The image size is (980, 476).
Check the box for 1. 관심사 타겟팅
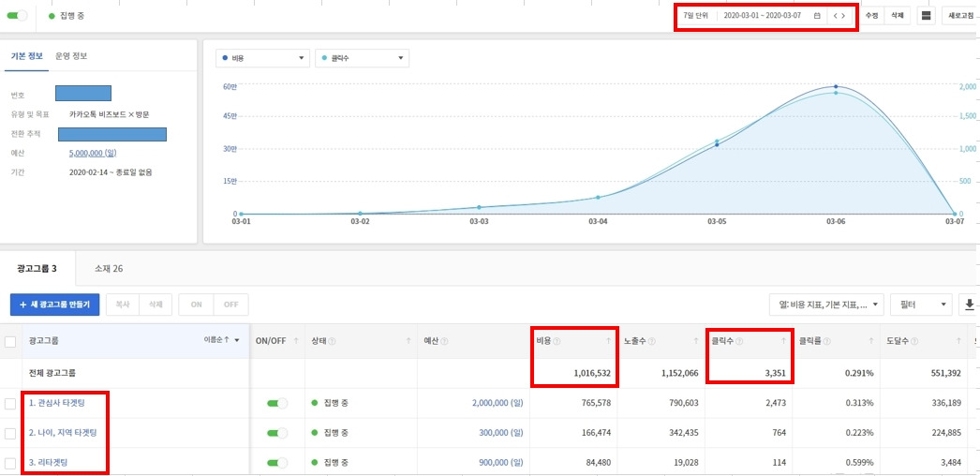(10, 404)
